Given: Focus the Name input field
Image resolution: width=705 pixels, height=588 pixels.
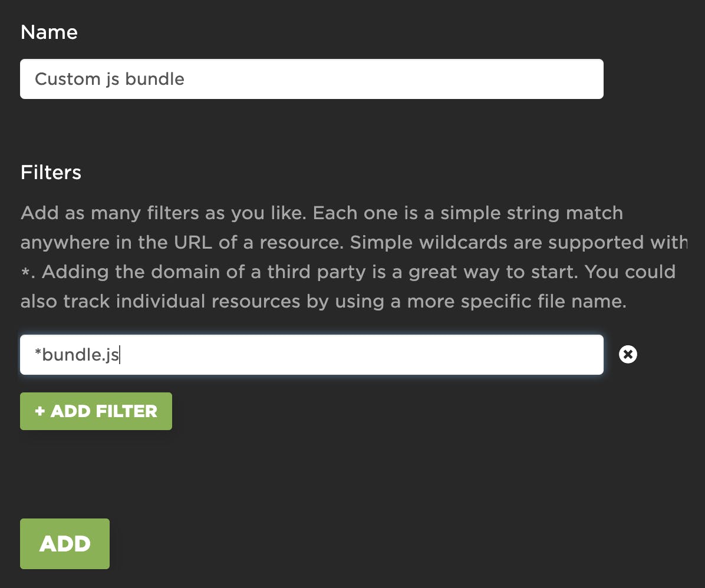Looking at the screenshot, I should coord(311,79).
